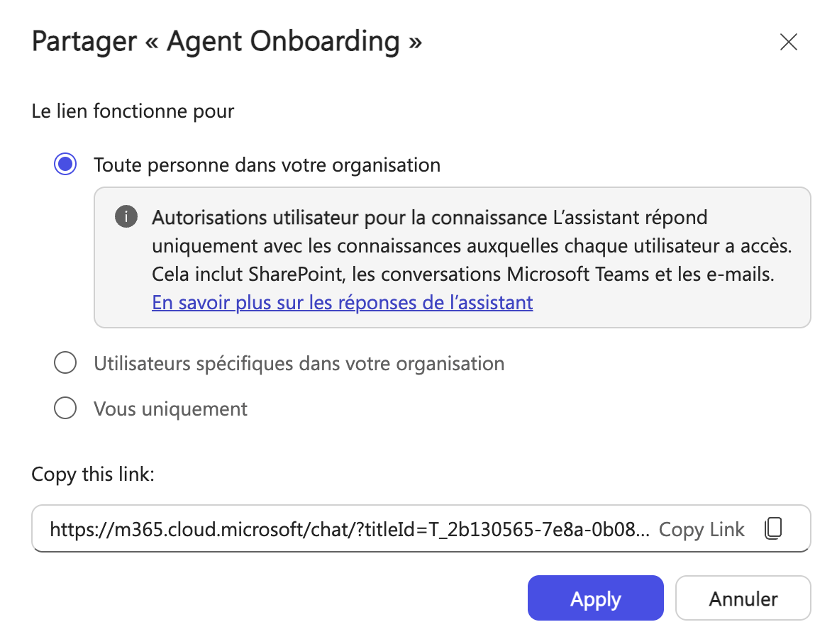This screenshot has height=644, width=837.
Task: Click the X to dismiss the Partager dialog
Action: 788,42
